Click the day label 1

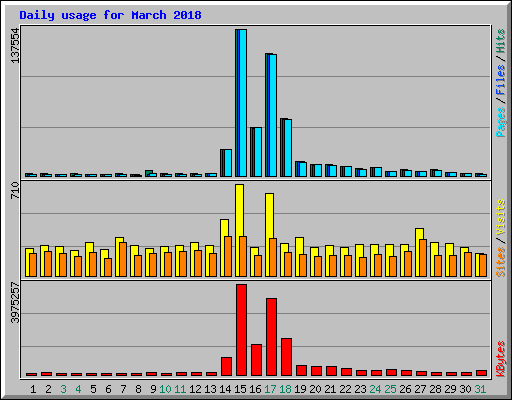pyautogui.click(x=33, y=389)
